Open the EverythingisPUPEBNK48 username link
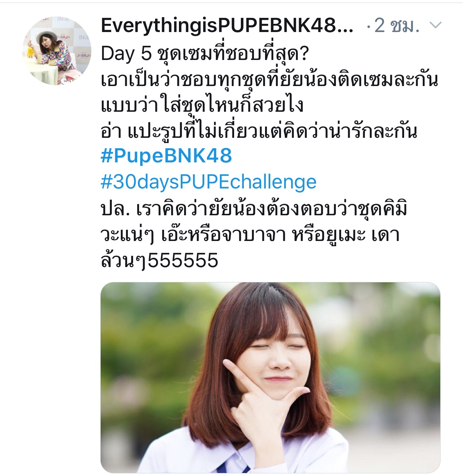This screenshot has height=476, width=463. pos(227,25)
